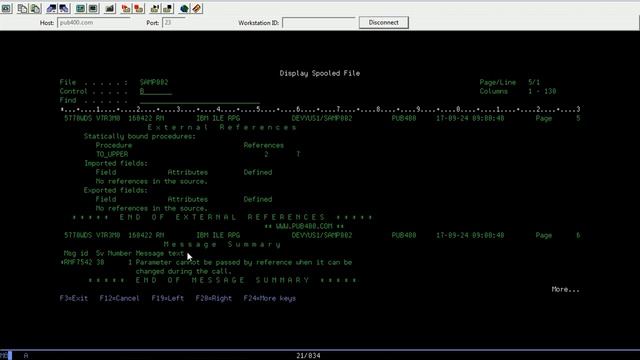Click the paste toolbar icon
This screenshot has height=360, width=640.
coord(36,8)
